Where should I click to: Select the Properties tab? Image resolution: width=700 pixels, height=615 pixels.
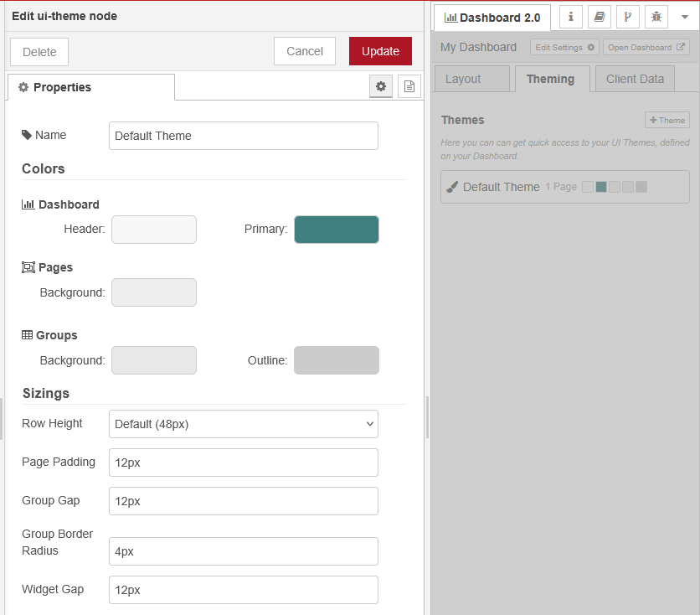pyautogui.click(x=90, y=87)
